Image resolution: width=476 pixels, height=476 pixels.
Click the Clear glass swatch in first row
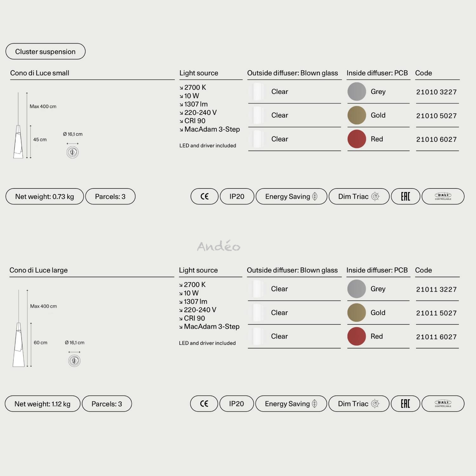click(x=257, y=92)
